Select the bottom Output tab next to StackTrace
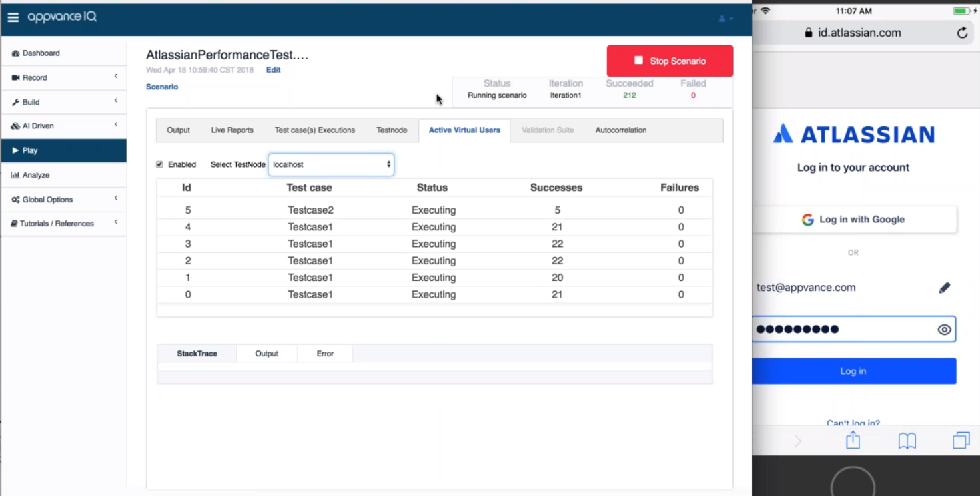Image resolution: width=980 pixels, height=496 pixels. 266,354
